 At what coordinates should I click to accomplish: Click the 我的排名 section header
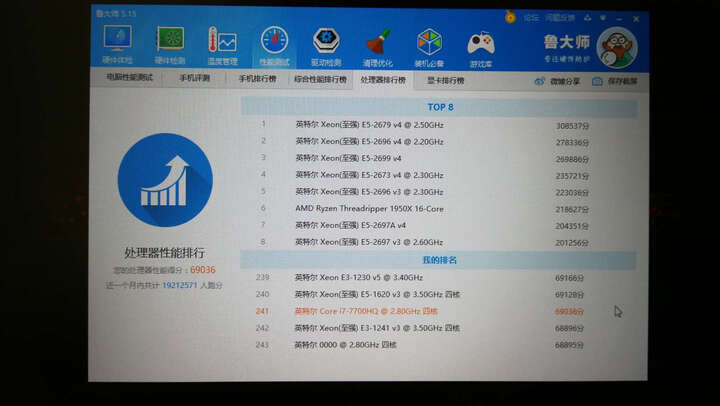pyautogui.click(x=439, y=260)
